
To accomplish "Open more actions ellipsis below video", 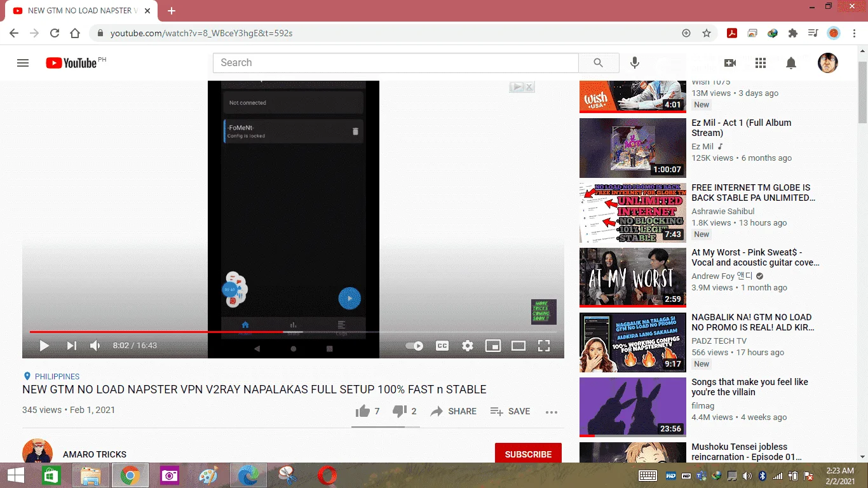I will coord(552,412).
